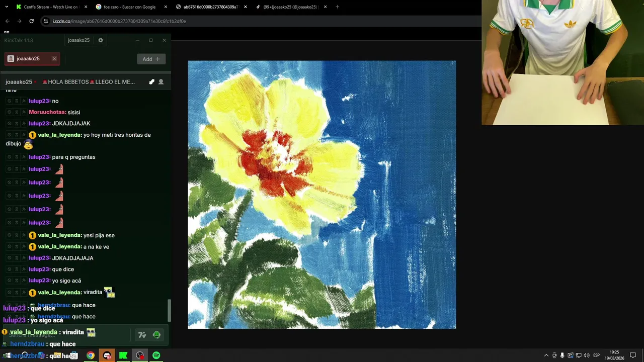Open OBS Studio from taskbar

point(140,355)
